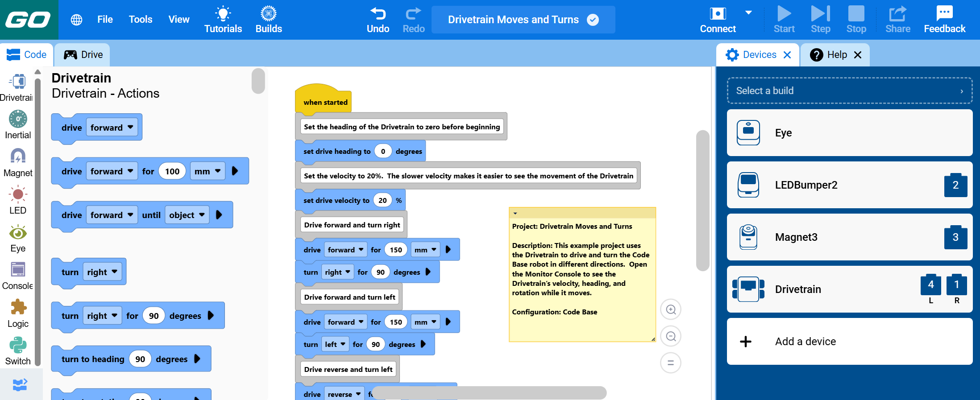
Task: Expand the Select a build chooser
Action: [850, 91]
